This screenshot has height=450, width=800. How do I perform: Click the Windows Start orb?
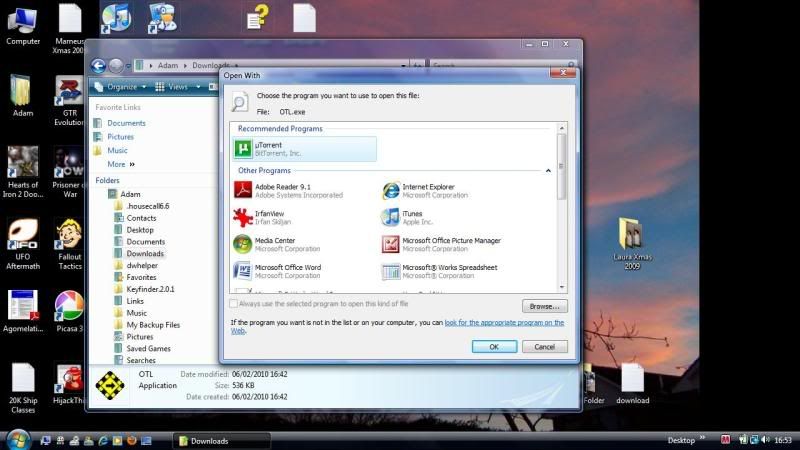tap(17, 439)
